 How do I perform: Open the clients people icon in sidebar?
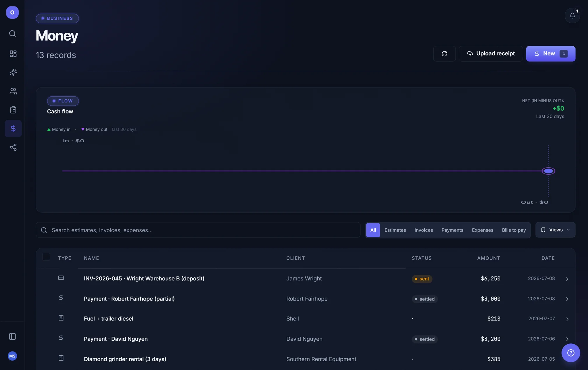(x=13, y=91)
